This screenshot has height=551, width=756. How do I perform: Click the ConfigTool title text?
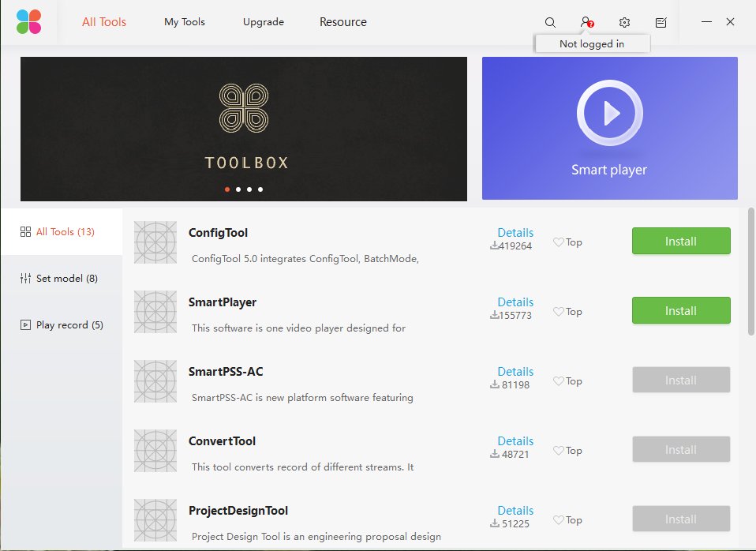pos(218,233)
